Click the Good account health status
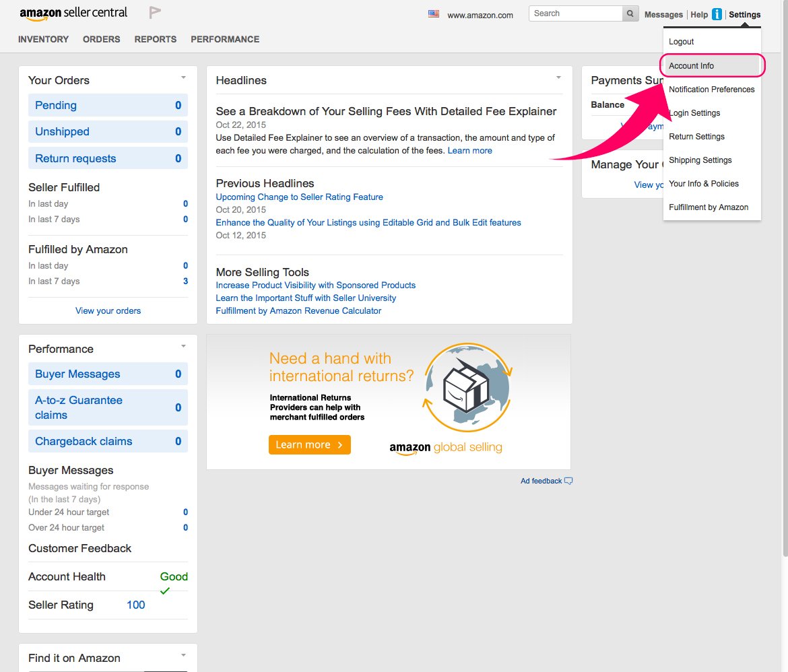This screenshot has height=672, width=788. click(174, 577)
